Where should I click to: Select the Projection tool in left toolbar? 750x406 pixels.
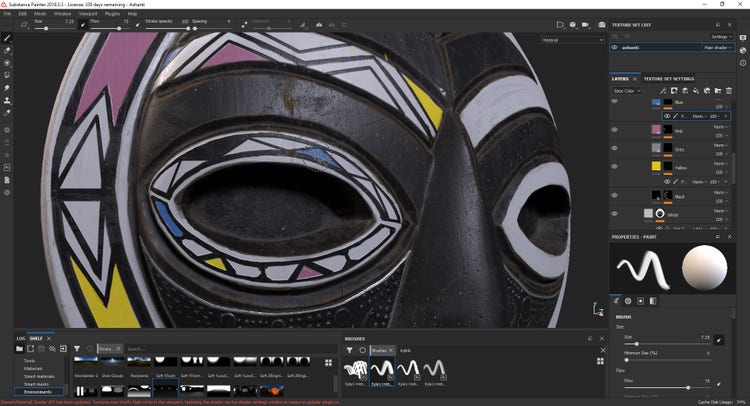click(x=7, y=63)
